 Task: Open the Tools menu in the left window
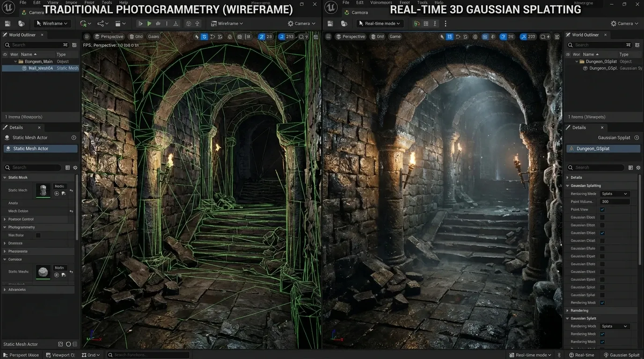107,2
